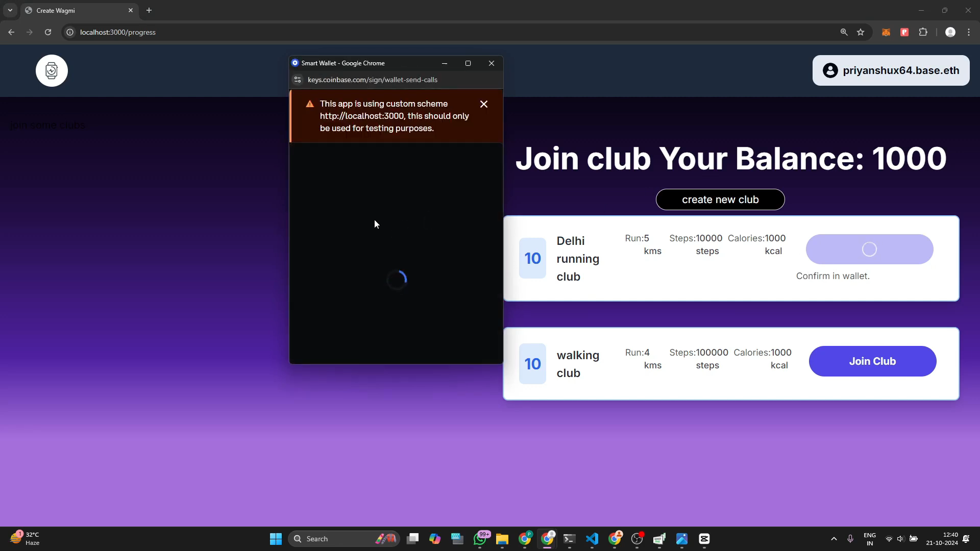Open the clock showing 12:40
The width and height of the screenshot is (980, 551).
tap(942, 539)
